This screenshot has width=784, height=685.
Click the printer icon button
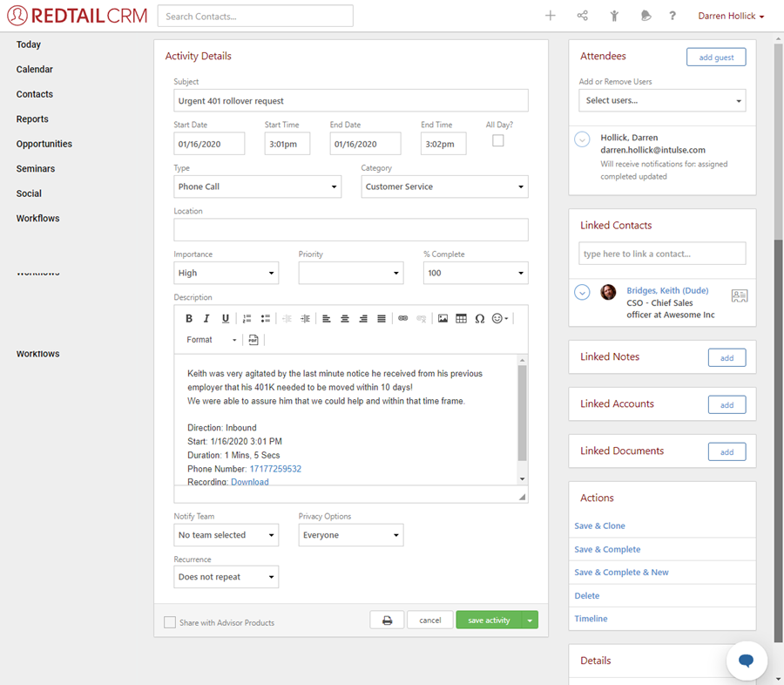(x=387, y=621)
